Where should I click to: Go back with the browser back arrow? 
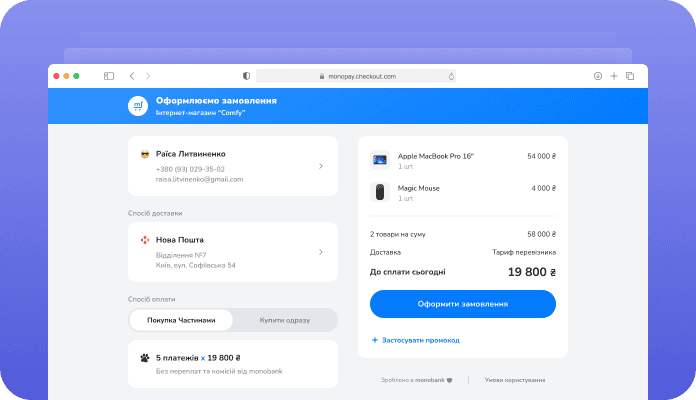tap(132, 76)
